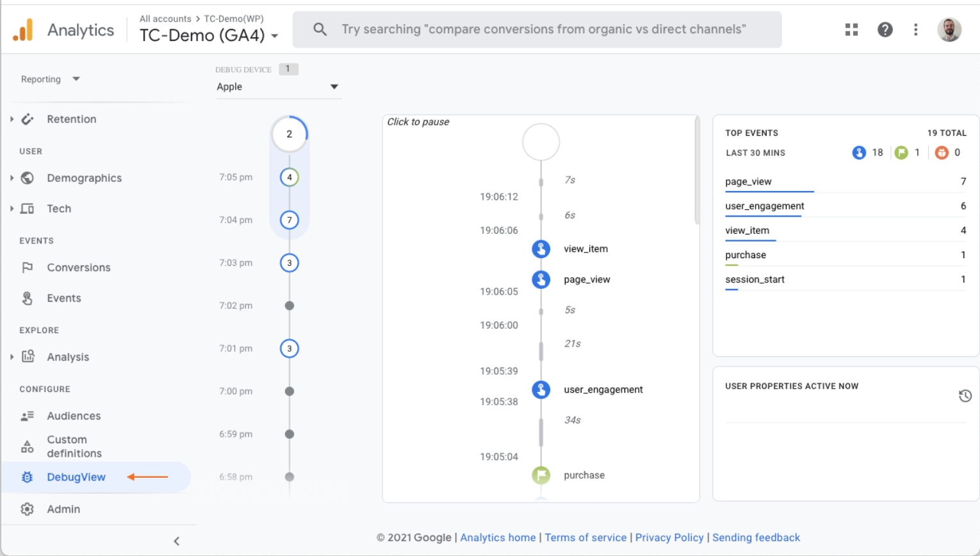Image resolution: width=980 pixels, height=556 pixels.
Task: Select the 7:03 pm minute marker
Action: click(290, 263)
